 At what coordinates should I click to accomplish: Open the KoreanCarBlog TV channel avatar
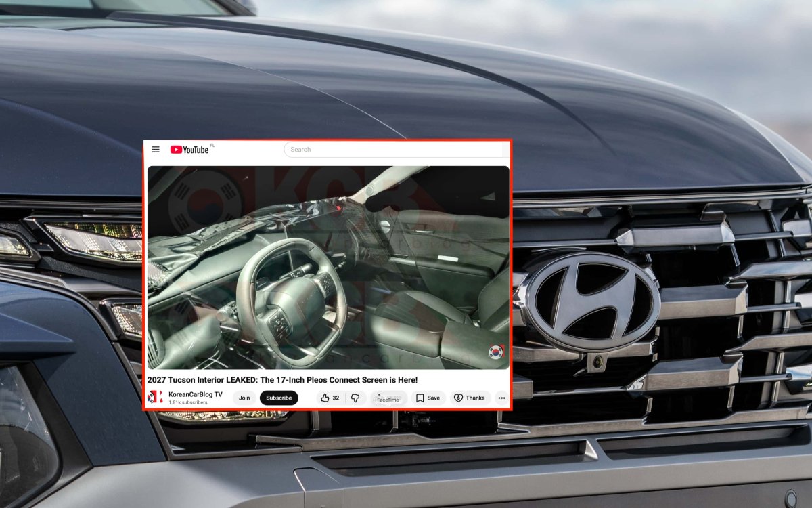pos(156,398)
